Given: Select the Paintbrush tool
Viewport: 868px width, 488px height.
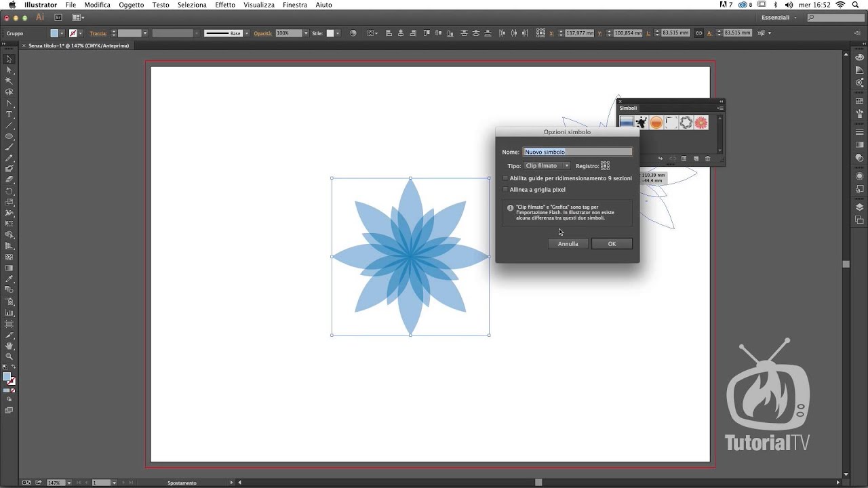Looking at the screenshot, I should (9, 147).
